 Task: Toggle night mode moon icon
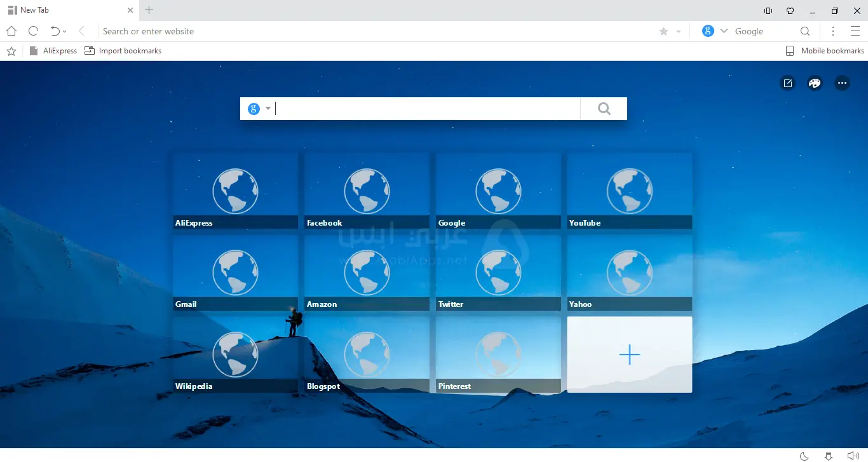click(x=804, y=456)
